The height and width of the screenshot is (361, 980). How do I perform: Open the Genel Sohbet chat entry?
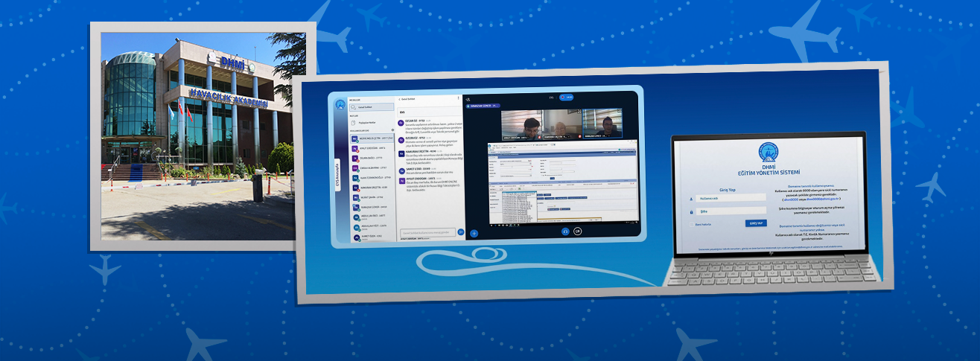click(372, 107)
